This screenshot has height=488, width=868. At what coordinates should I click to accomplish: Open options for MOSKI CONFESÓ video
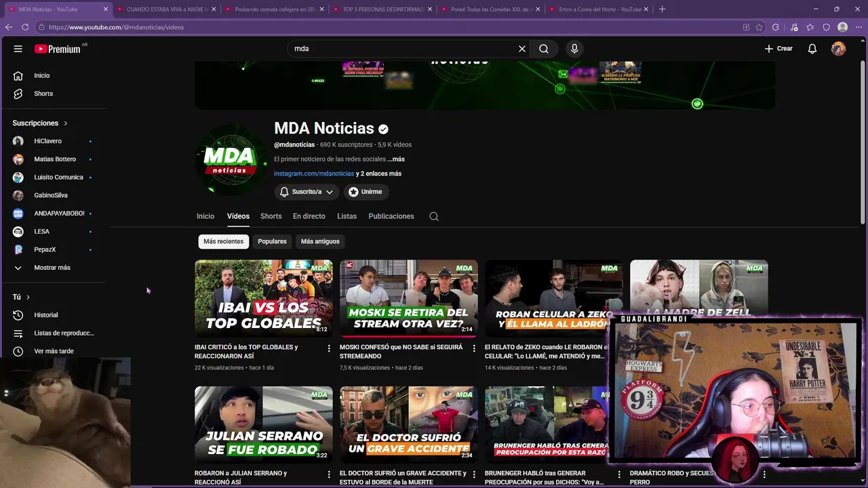click(474, 348)
